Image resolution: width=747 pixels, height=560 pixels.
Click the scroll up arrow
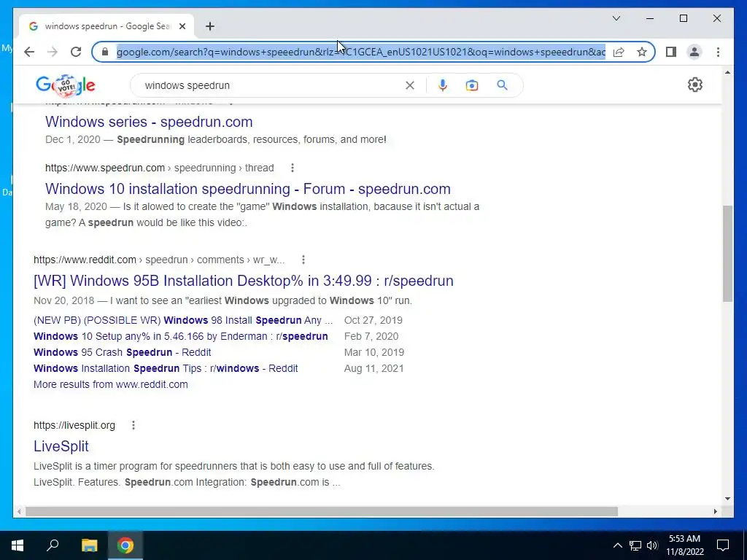tap(727, 72)
